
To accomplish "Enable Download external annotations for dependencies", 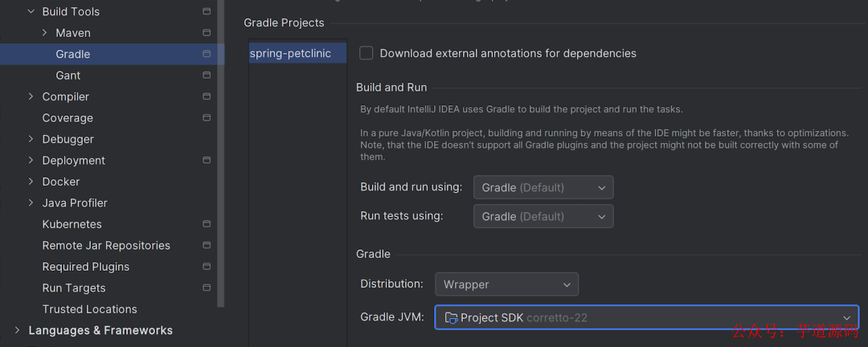I will click(366, 53).
